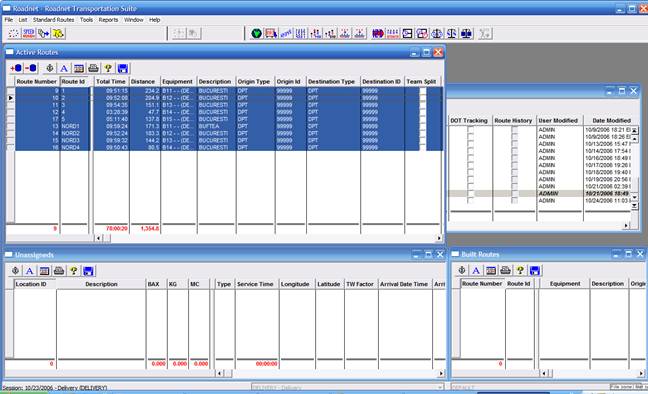Open the Reports menu

point(108,20)
